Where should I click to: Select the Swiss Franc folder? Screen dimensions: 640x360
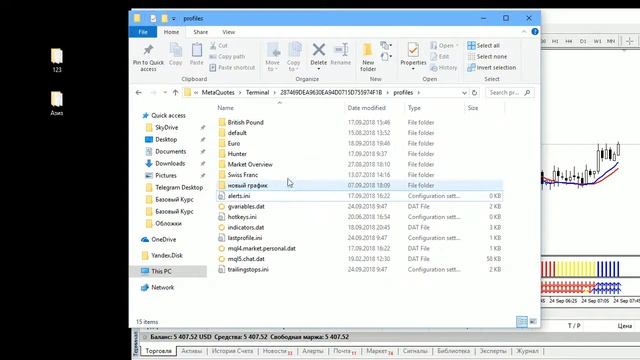(242, 175)
